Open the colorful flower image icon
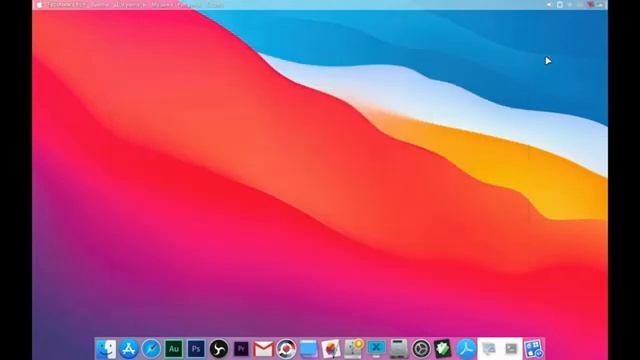The height and width of the screenshot is (360, 640). [x=331, y=349]
